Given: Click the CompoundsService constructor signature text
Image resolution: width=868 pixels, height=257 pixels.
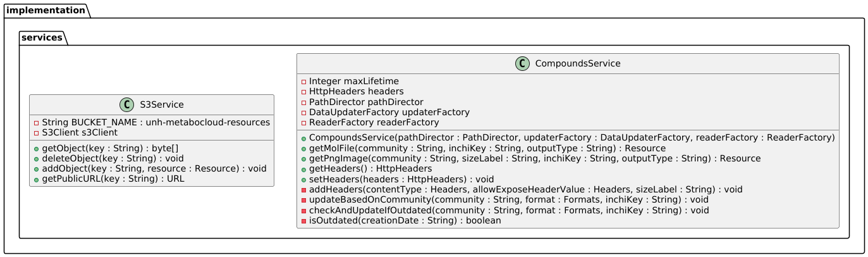Looking at the screenshot, I should point(572,139).
